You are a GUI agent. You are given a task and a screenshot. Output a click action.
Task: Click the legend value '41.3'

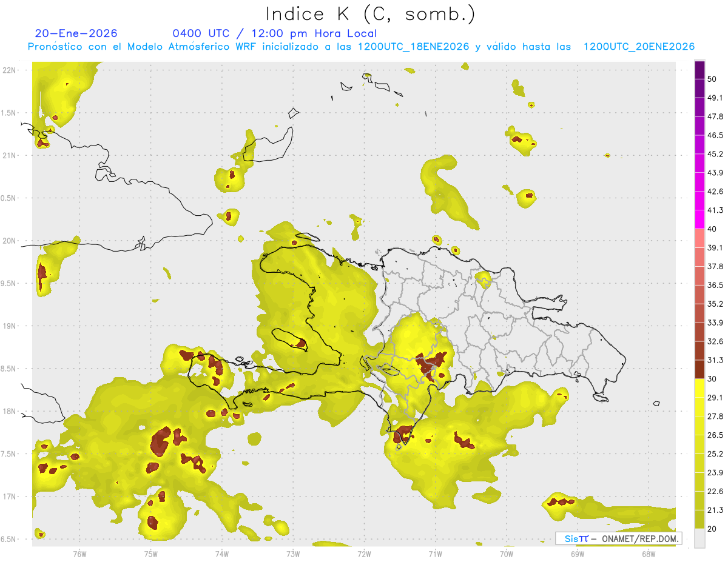coord(715,210)
